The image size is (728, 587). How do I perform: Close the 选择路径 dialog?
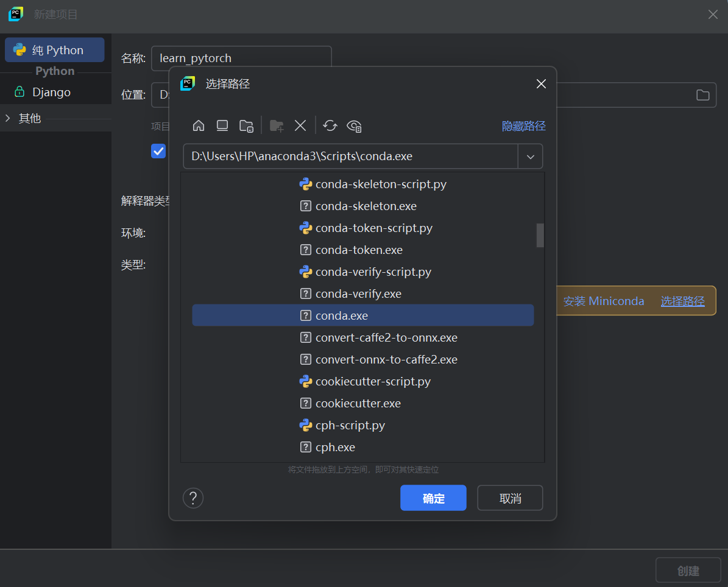click(x=541, y=83)
